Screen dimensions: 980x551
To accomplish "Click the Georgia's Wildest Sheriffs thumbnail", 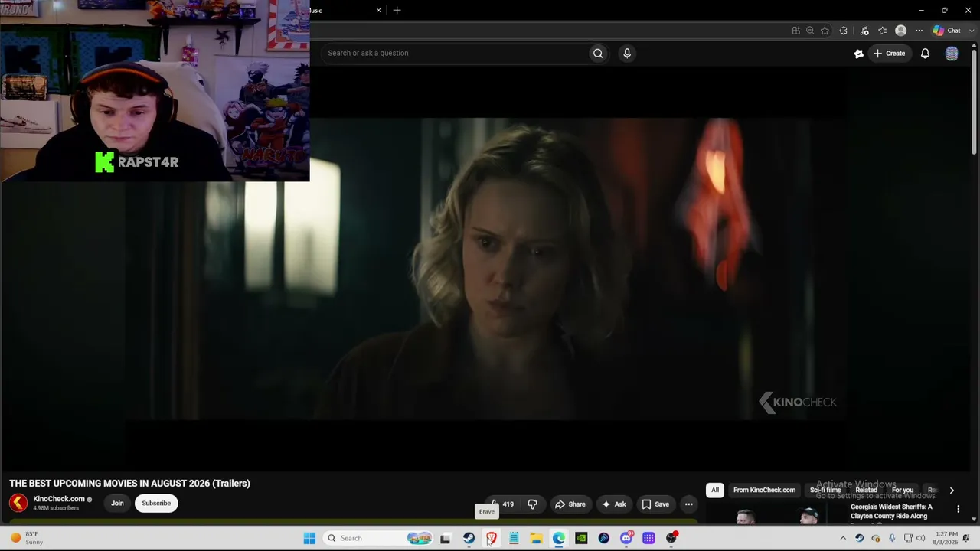I will [775, 515].
